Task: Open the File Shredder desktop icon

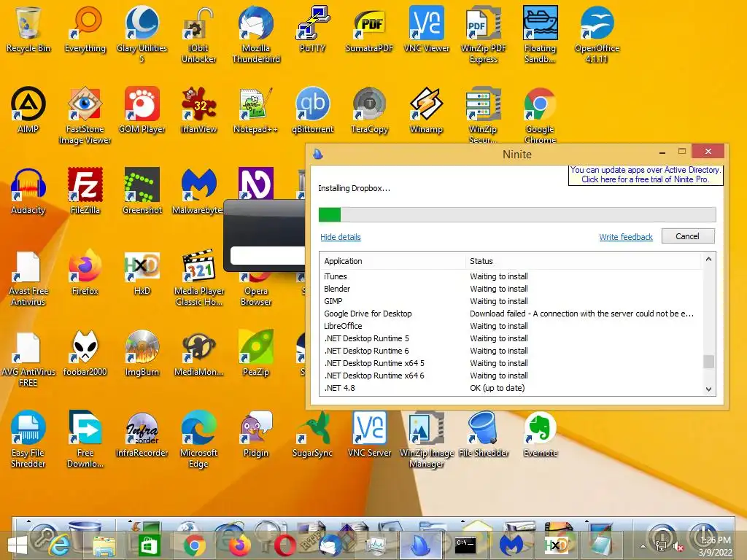Action: 483,433
